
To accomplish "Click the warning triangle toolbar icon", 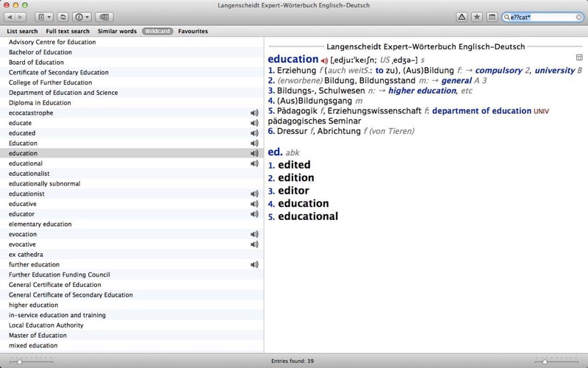I will [462, 17].
